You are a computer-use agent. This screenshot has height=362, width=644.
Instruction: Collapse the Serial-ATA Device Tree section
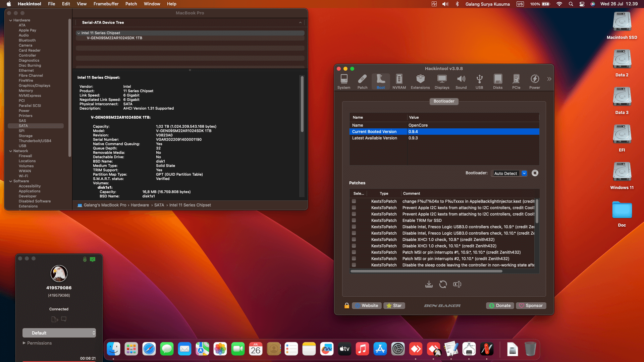point(300,22)
